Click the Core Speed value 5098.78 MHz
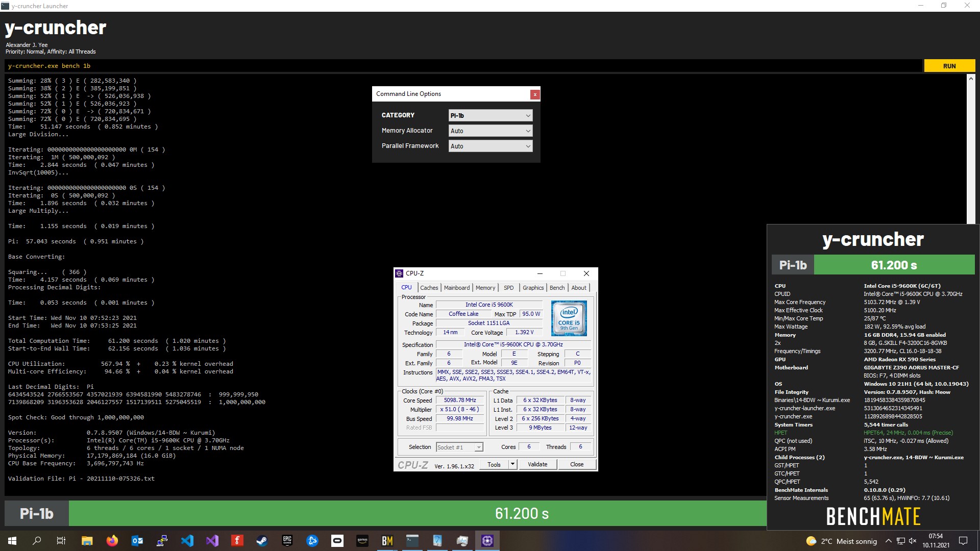Screen dimensions: 980x551 (x=459, y=400)
